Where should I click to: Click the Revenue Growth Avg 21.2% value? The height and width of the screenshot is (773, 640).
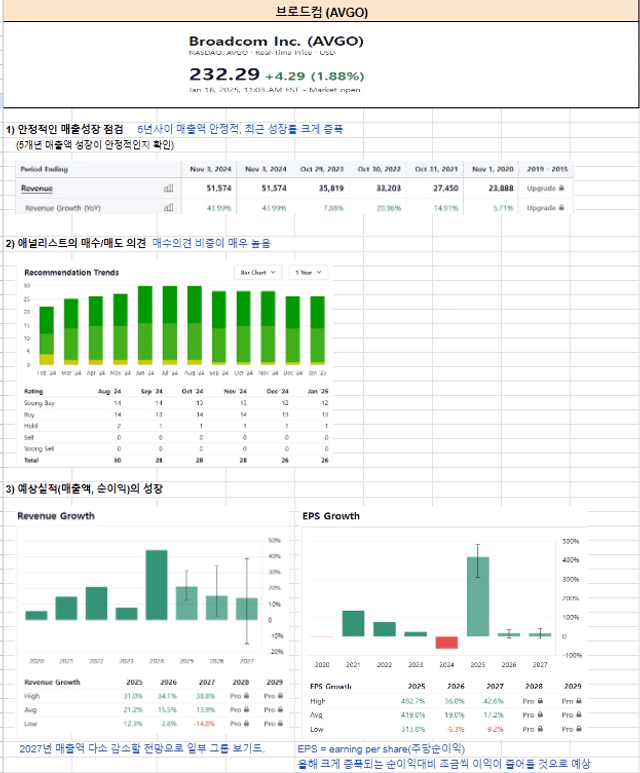(x=133, y=709)
